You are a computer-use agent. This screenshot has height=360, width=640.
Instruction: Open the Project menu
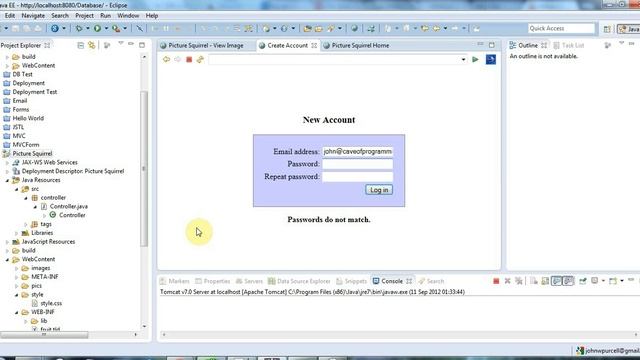pos(84,16)
